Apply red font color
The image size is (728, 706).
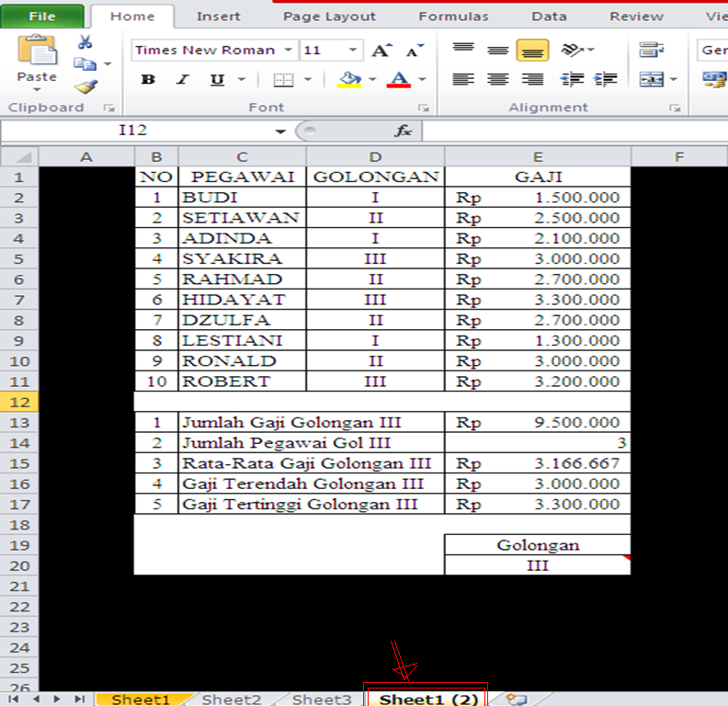[x=399, y=79]
